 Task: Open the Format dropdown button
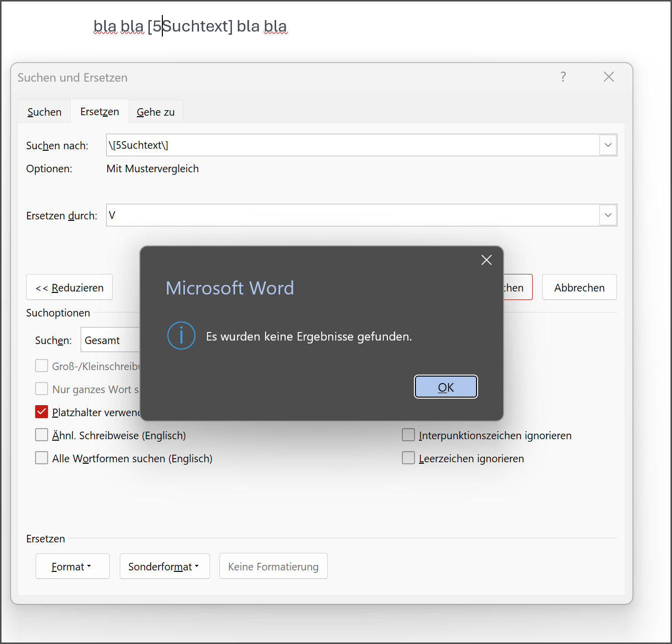coord(73,566)
